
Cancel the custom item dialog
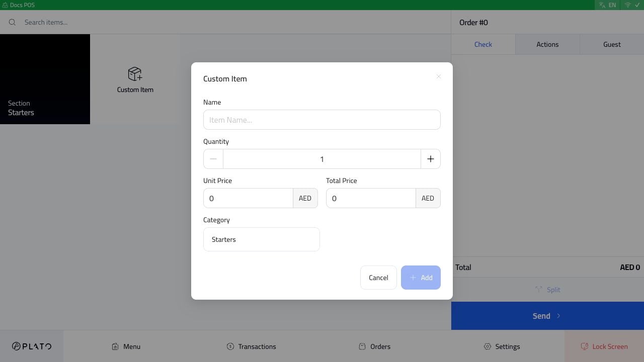tap(378, 278)
